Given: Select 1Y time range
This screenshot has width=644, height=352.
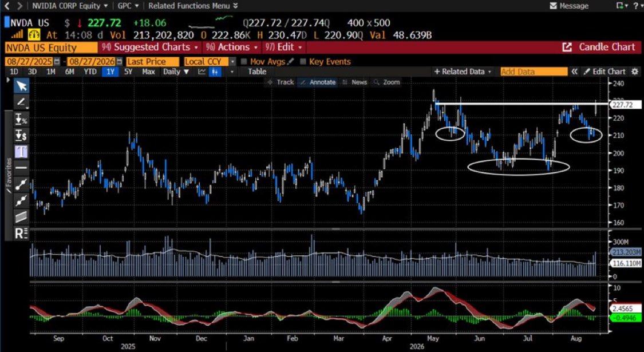Looking at the screenshot, I should [x=110, y=72].
